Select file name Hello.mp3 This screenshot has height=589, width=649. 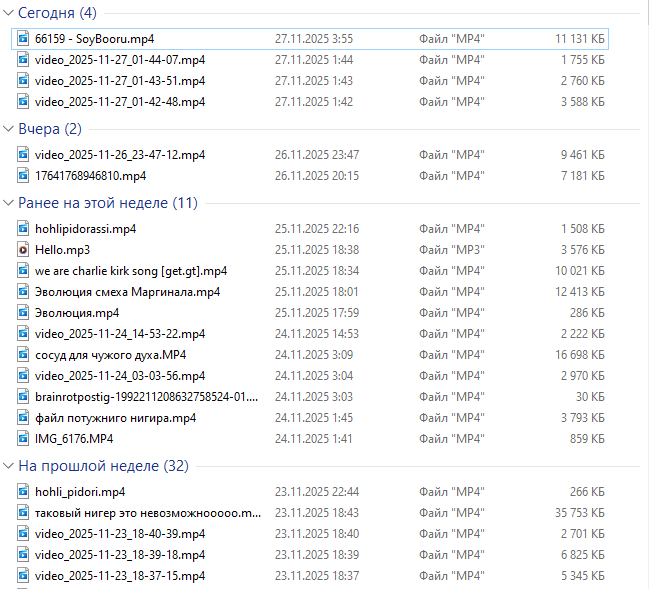[62, 250]
